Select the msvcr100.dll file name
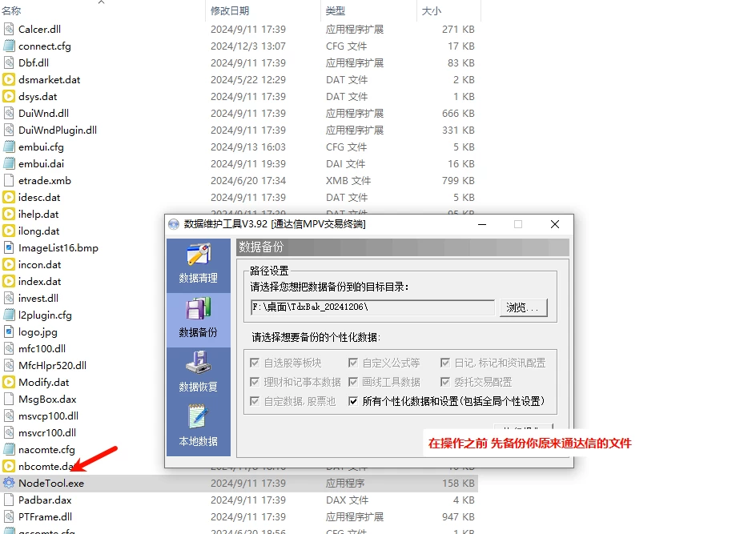756x534 pixels. (x=47, y=432)
